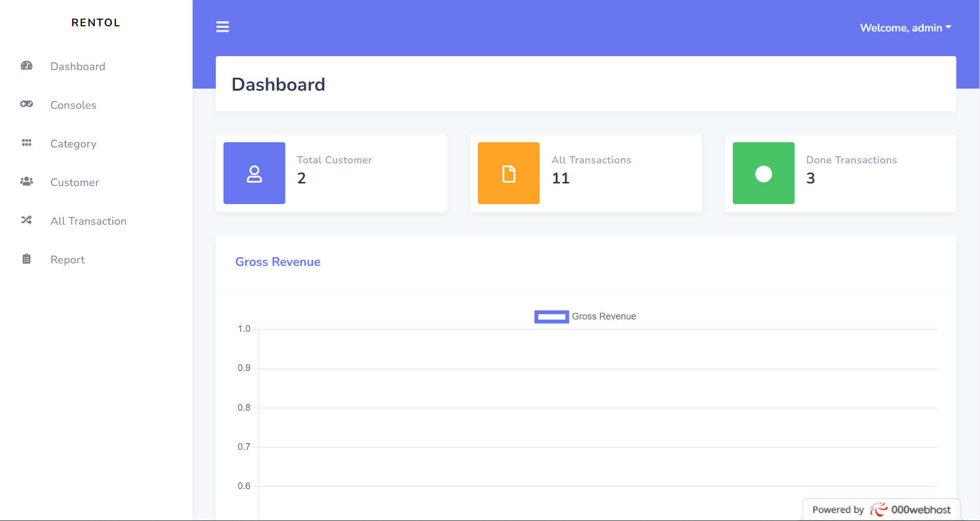Click the 1.0 y-axis label
980x521 pixels.
click(244, 329)
